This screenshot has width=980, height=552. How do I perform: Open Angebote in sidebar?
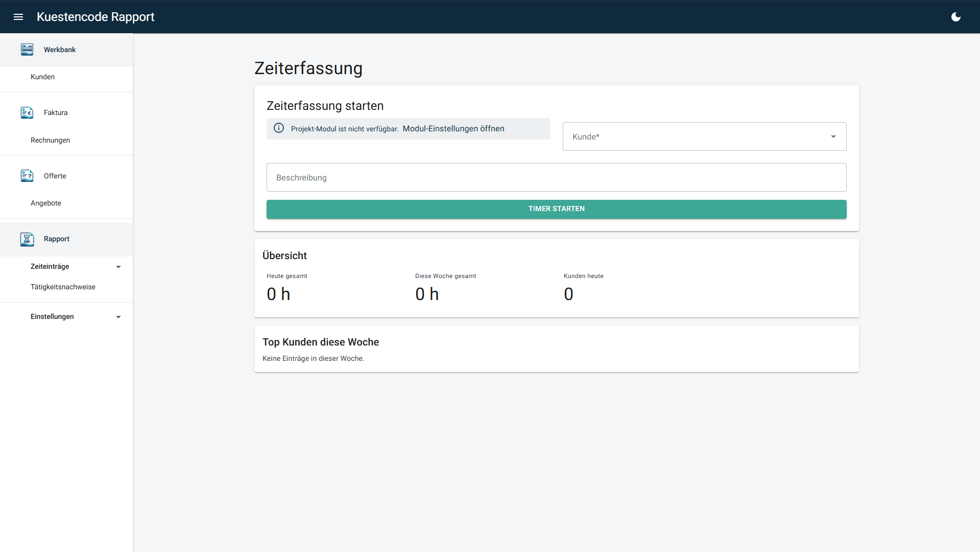pos(46,203)
